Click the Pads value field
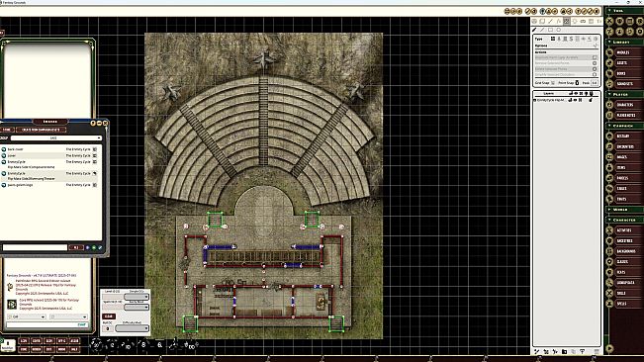The height and width of the screenshot is (362, 644). (x=595, y=83)
